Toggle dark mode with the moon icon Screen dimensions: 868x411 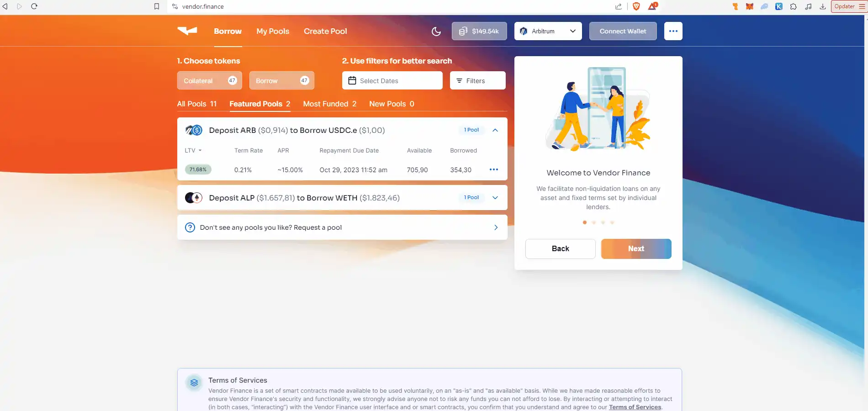[x=436, y=31]
